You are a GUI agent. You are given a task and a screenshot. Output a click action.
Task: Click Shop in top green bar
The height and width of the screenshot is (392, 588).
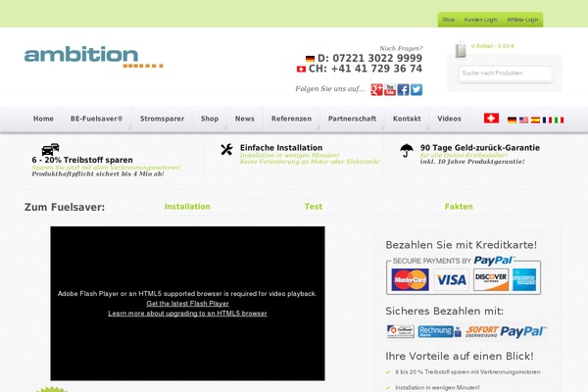tap(449, 20)
